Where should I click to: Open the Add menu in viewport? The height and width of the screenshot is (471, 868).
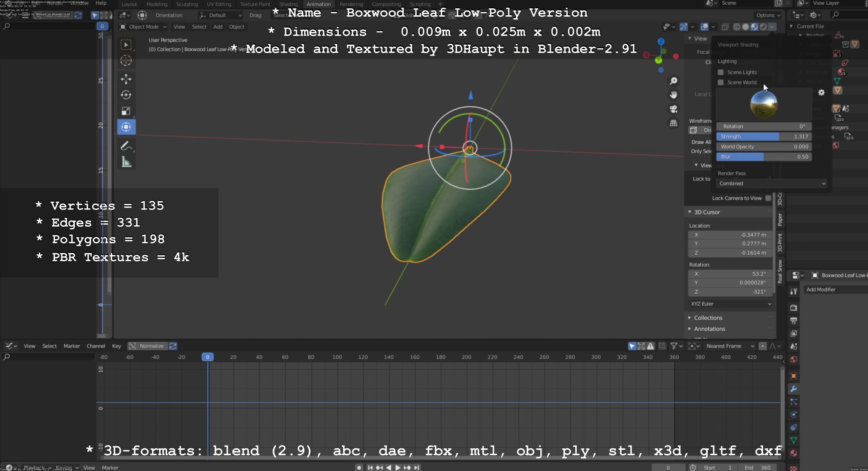point(218,27)
